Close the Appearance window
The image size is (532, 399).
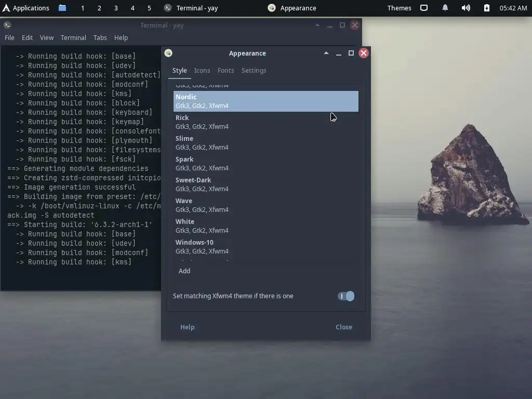364,53
